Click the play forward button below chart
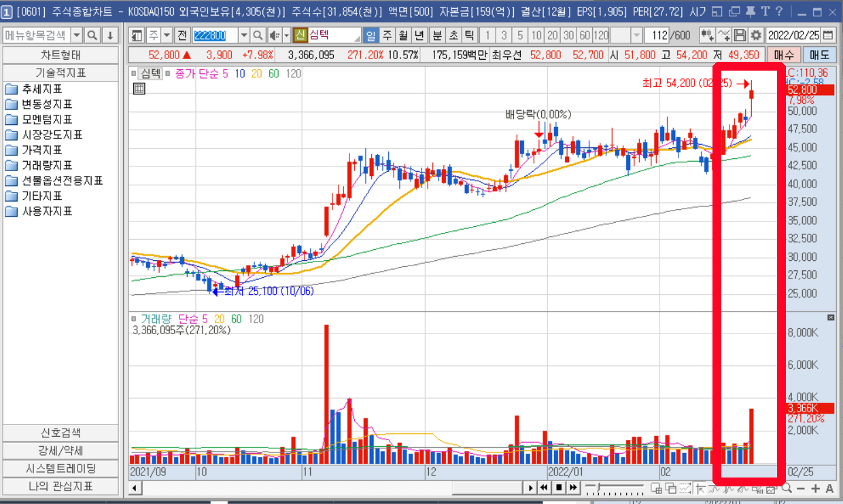 click(x=530, y=488)
